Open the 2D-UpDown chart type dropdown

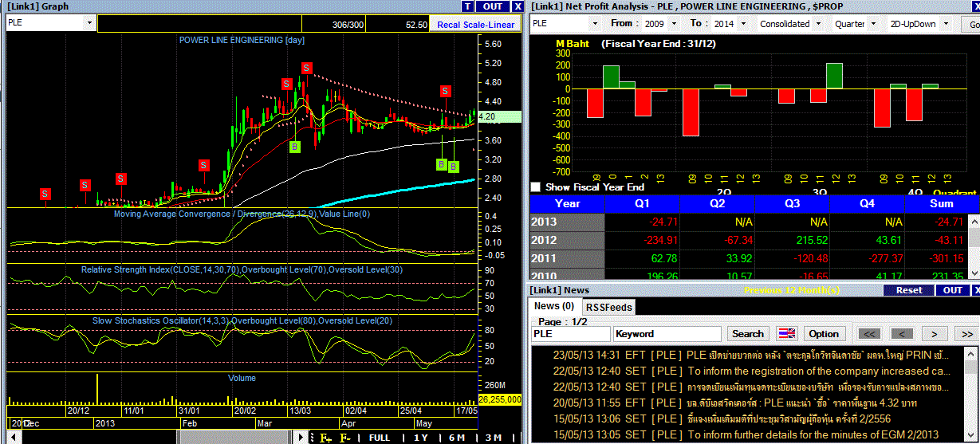coord(946,23)
